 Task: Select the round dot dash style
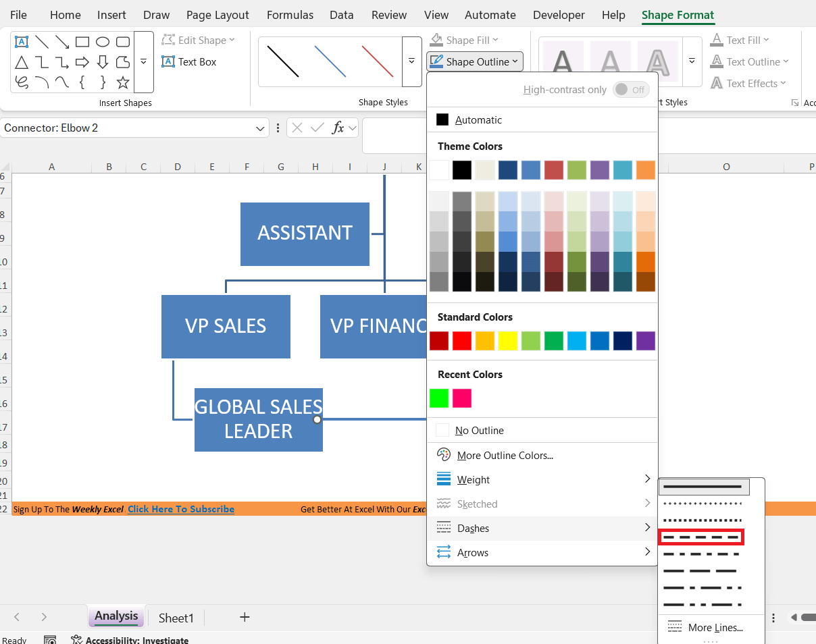(703, 504)
